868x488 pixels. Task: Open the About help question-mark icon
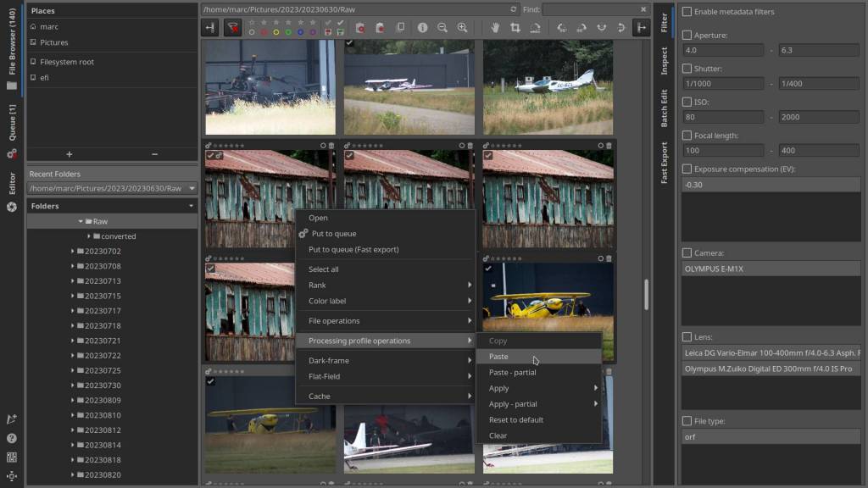tap(12, 438)
